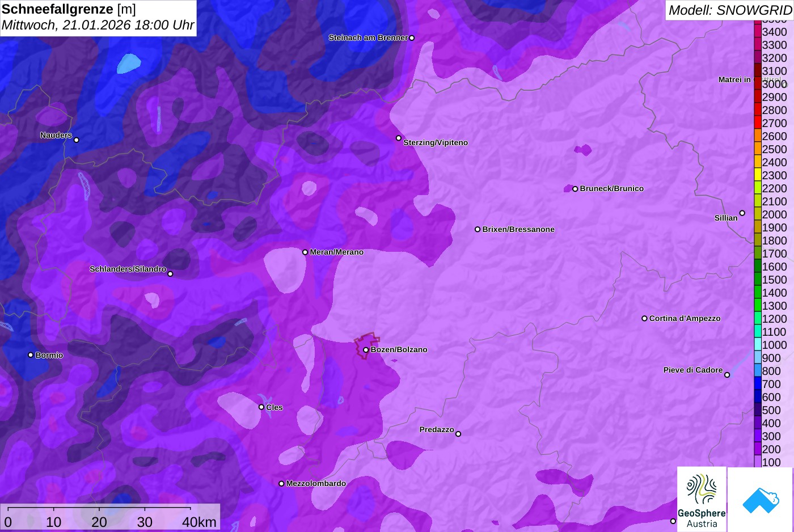Click the 'Predazzo' label text
794x532 pixels.
437,430
